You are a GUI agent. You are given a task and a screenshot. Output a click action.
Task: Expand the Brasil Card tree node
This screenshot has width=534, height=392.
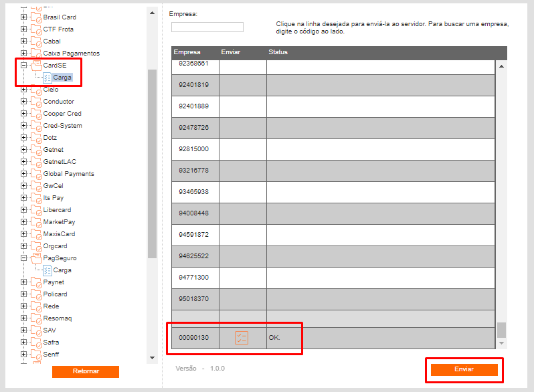[x=23, y=17]
